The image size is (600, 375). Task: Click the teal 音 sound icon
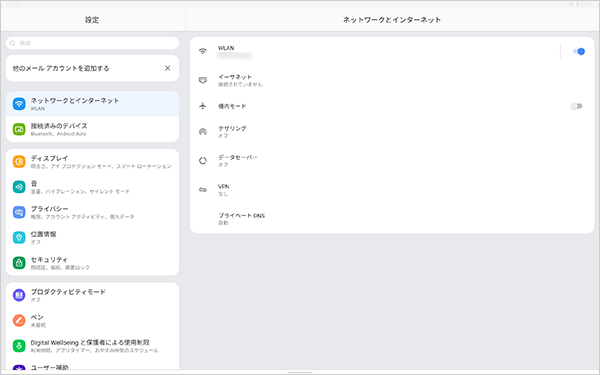tap(19, 187)
